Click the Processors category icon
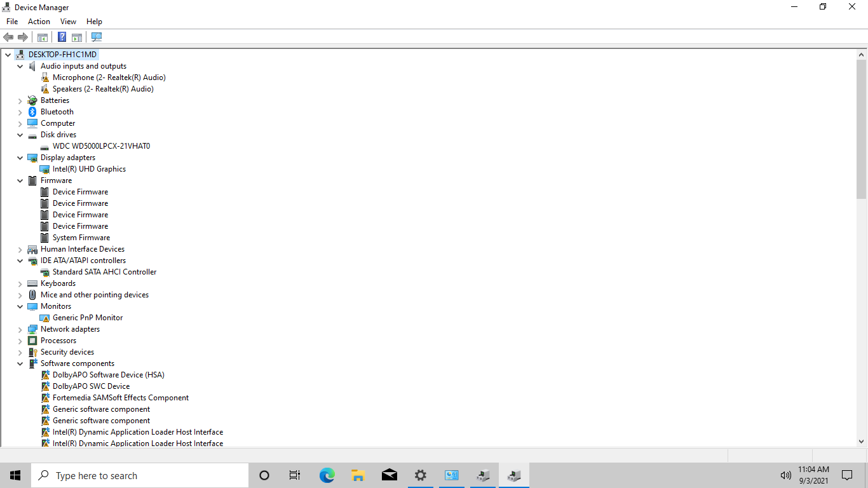Image resolution: width=868 pixels, height=488 pixels. tap(32, 341)
